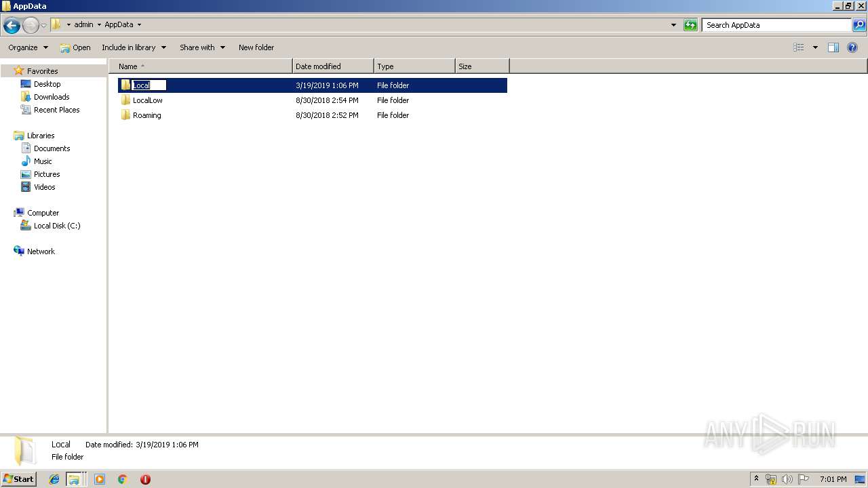Click details pane large folder thumbnail

click(25, 451)
